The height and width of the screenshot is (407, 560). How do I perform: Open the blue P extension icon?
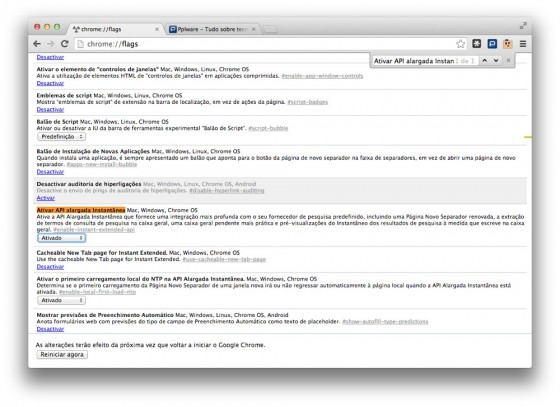point(492,44)
